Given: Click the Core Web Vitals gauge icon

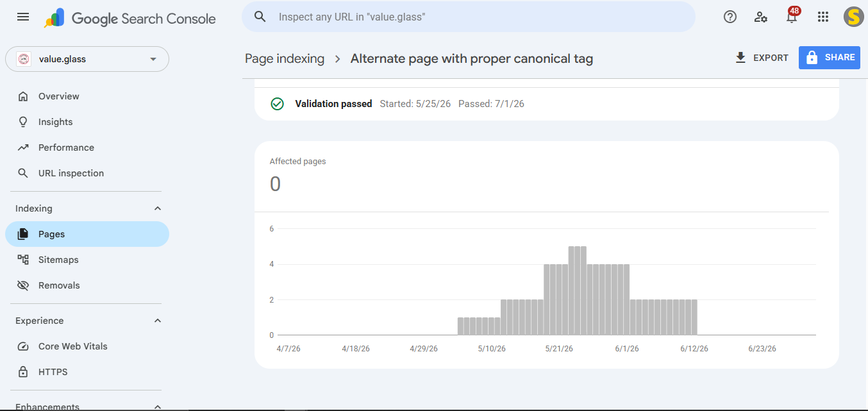Looking at the screenshot, I should 23,346.
